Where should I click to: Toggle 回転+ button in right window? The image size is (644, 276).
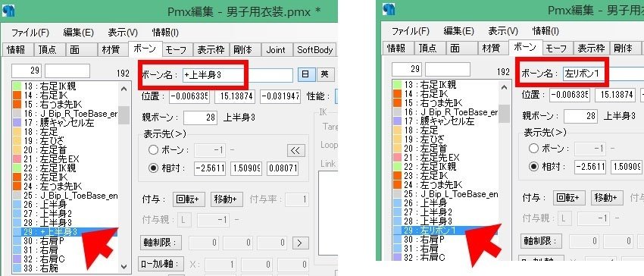(568, 197)
